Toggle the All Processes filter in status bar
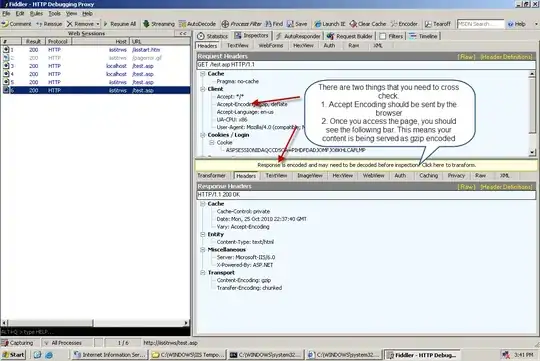The width and height of the screenshot is (540, 361). pos(63,343)
